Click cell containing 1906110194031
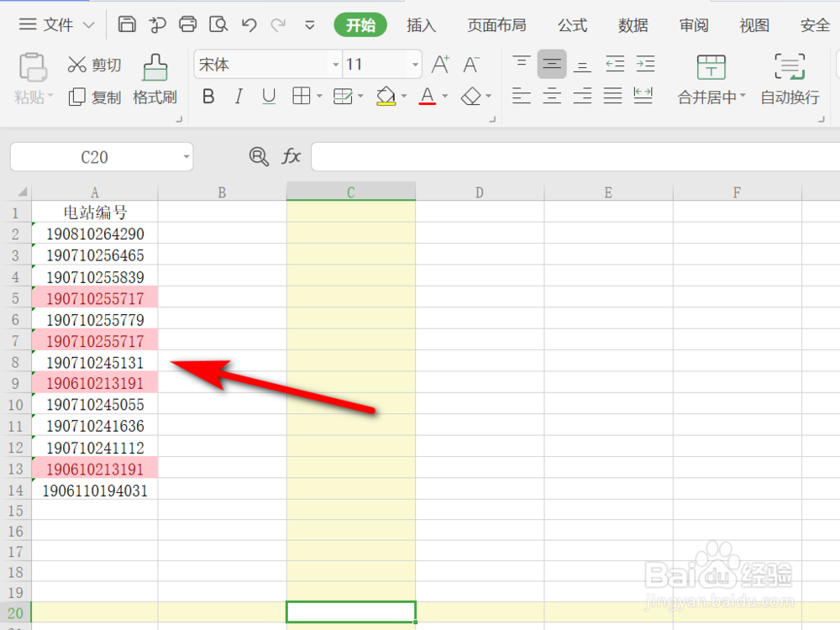Image resolution: width=840 pixels, height=630 pixels. (x=95, y=491)
